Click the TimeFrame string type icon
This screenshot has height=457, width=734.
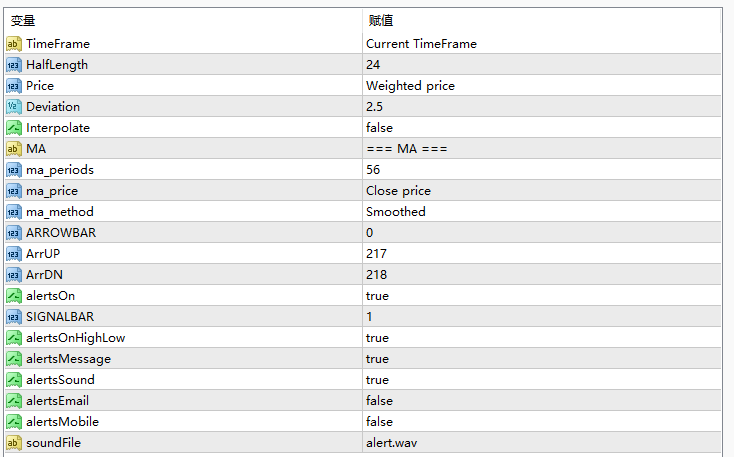13,44
